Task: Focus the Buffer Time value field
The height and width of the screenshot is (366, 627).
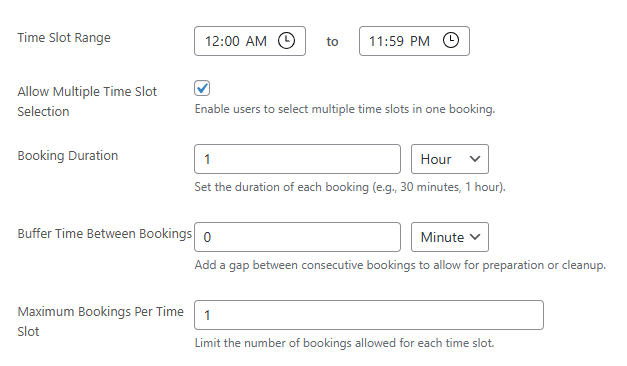Action: click(298, 237)
